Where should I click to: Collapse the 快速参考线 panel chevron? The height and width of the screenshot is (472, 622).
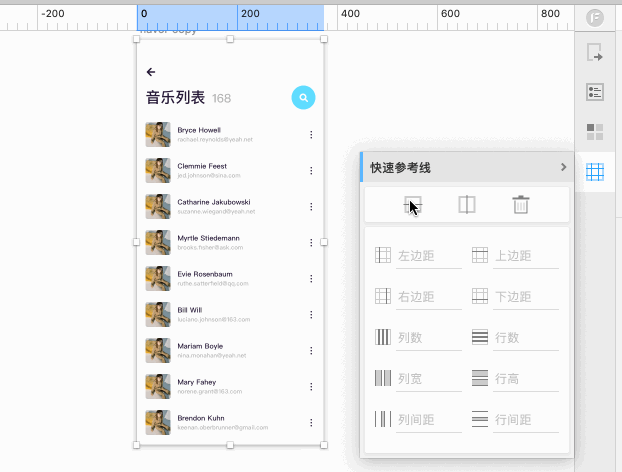[x=563, y=167]
